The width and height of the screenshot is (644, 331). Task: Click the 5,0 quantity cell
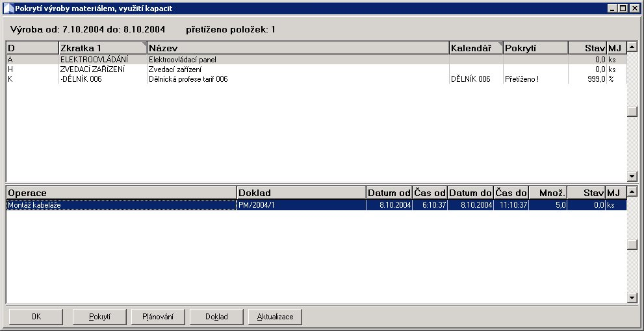[548, 205]
